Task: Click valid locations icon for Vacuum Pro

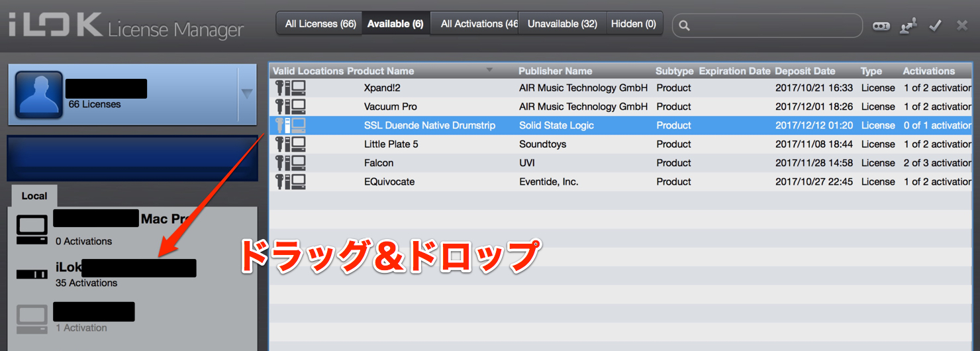Action: 291,107
